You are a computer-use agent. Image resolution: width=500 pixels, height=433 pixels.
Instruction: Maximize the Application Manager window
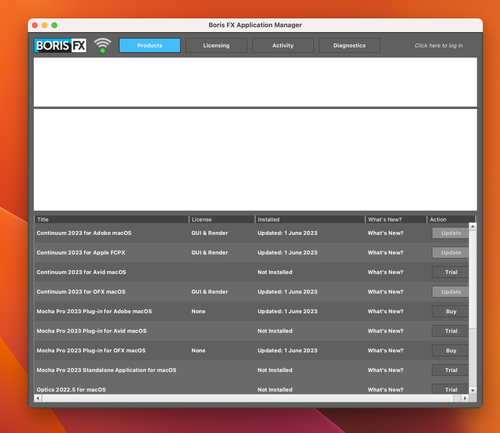tap(54, 25)
